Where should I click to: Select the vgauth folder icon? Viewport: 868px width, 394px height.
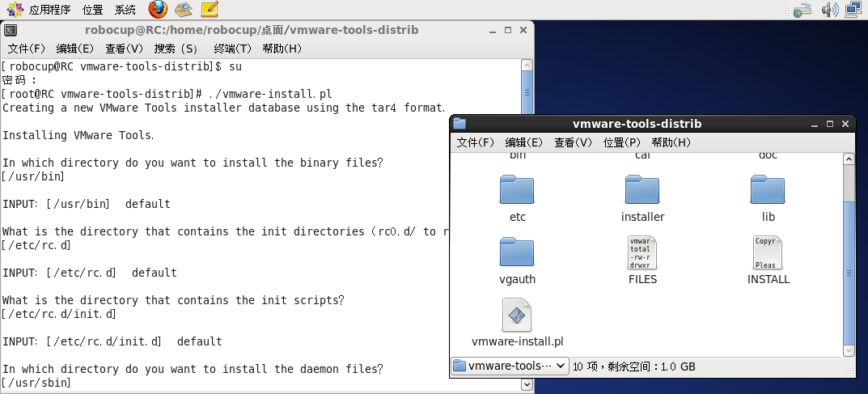(x=517, y=252)
